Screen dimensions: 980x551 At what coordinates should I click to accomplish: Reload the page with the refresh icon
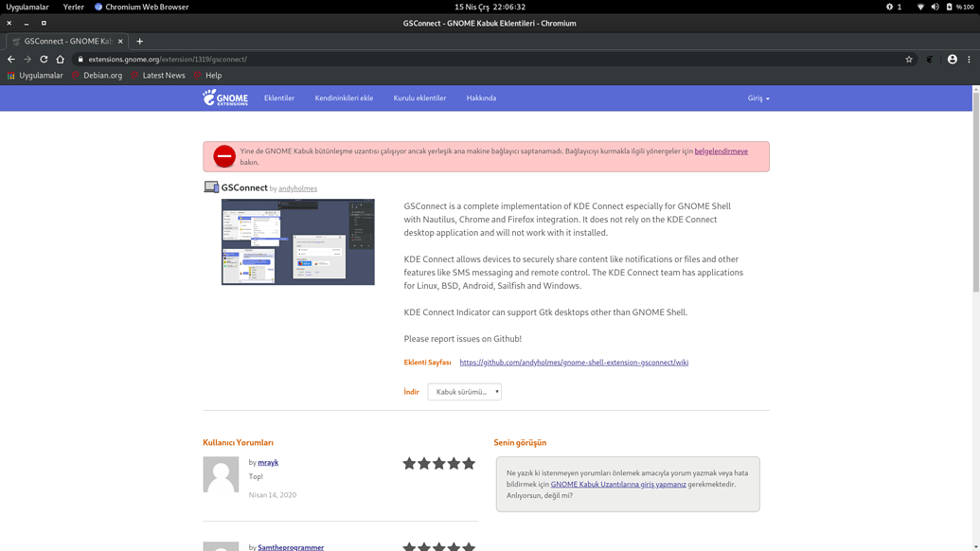pyautogui.click(x=44, y=59)
